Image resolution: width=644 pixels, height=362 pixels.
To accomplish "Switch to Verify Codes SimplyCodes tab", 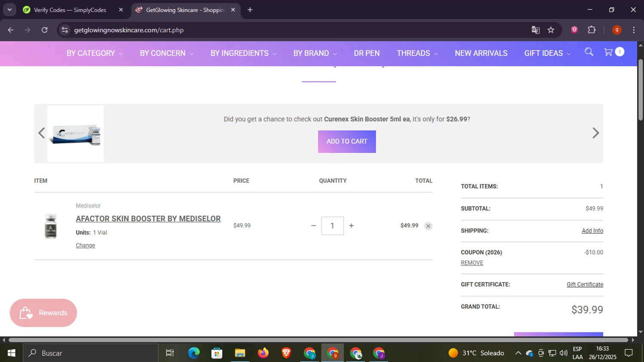I will coord(70,10).
